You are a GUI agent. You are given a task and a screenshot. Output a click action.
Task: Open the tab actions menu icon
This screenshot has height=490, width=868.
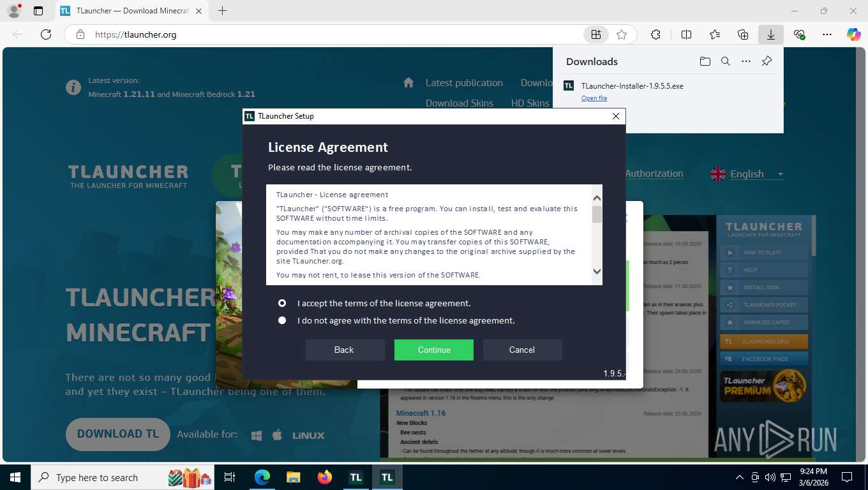pyautogui.click(x=38, y=11)
